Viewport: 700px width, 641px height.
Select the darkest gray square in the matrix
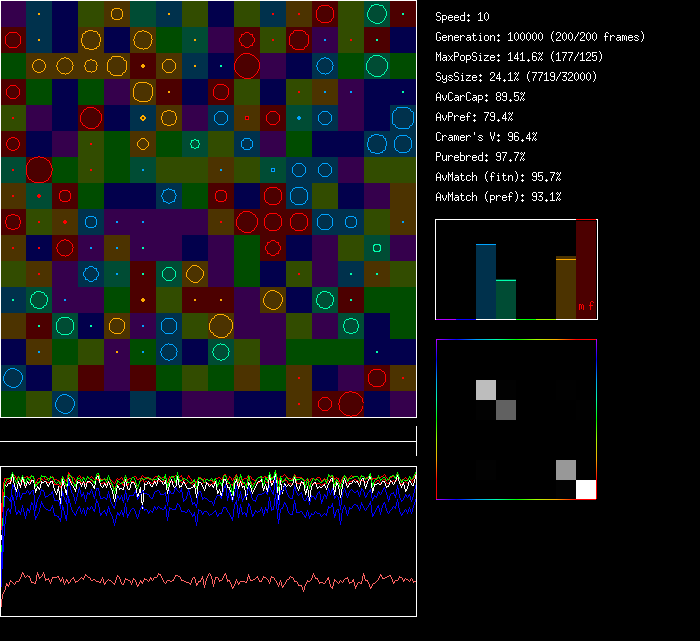[x=506, y=410]
